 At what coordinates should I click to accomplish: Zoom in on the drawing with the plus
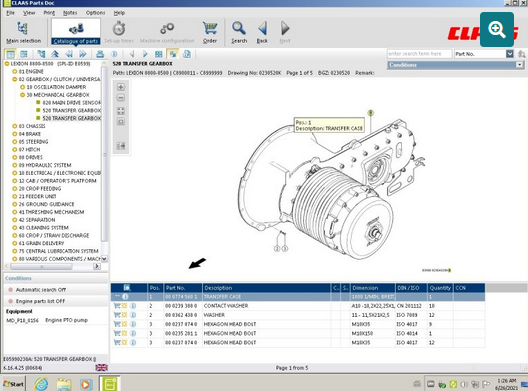(121, 87)
